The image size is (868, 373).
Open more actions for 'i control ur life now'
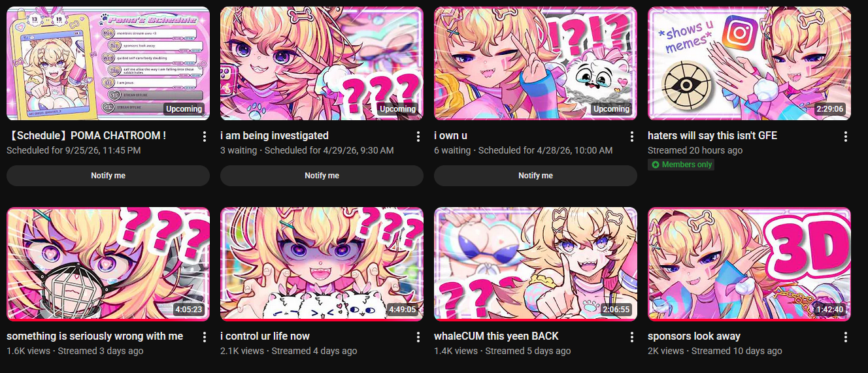pyautogui.click(x=418, y=337)
